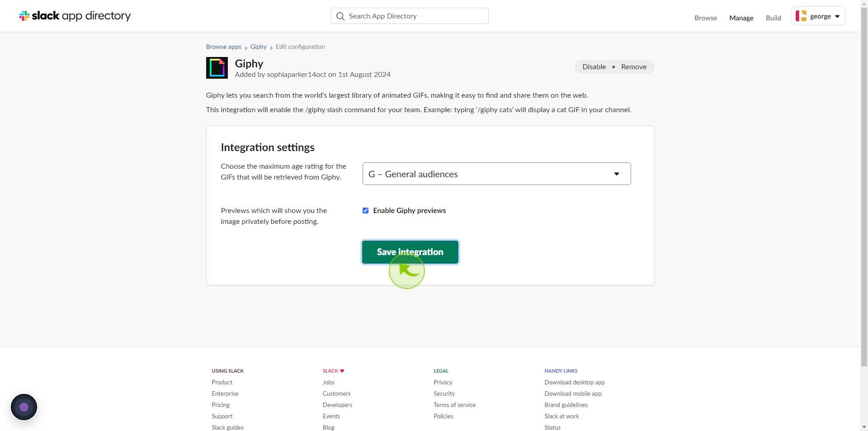Open the Privacy footer link

(x=443, y=383)
